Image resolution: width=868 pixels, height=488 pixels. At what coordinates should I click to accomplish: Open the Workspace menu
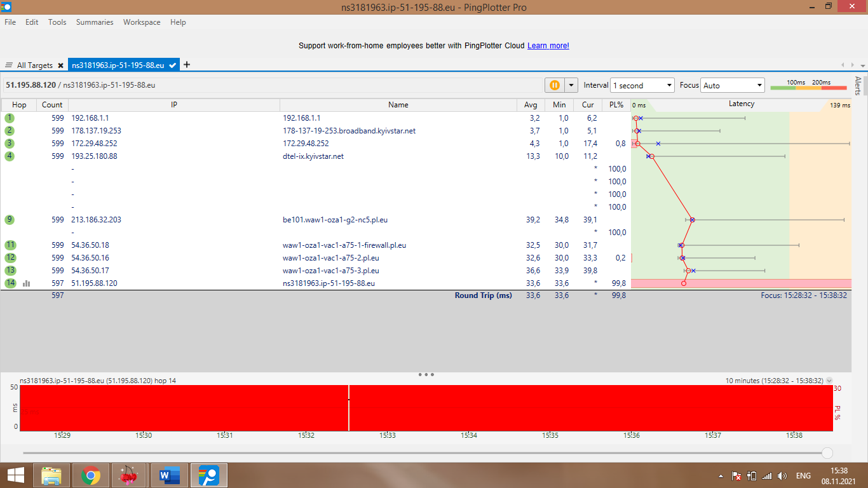click(x=142, y=22)
